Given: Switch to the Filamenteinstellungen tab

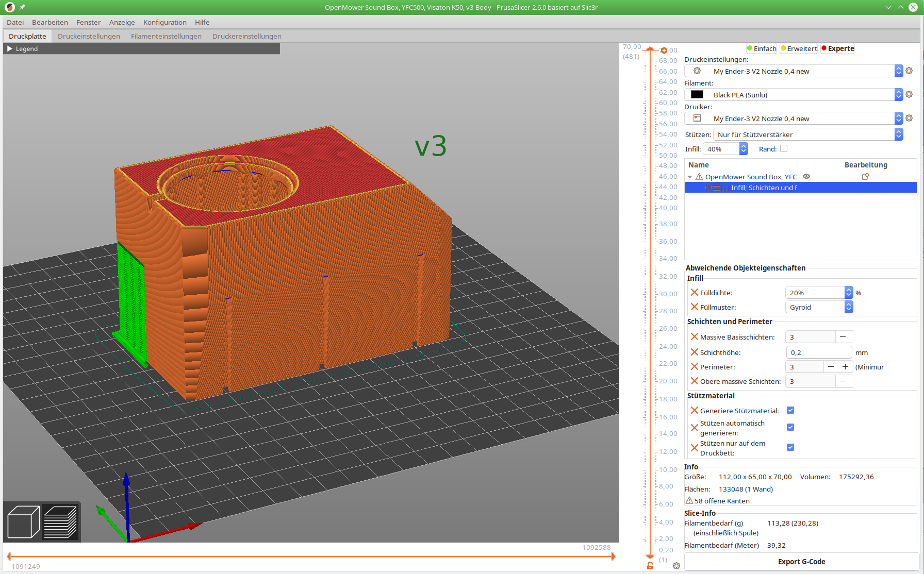Looking at the screenshot, I should tap(166, 36).
